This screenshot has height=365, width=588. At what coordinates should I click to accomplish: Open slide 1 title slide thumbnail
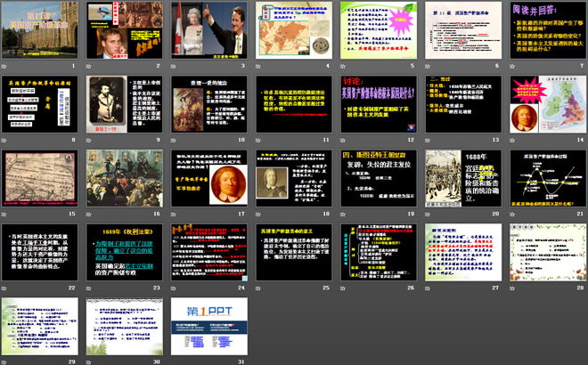pyautogui.click(x=41, y=31)
